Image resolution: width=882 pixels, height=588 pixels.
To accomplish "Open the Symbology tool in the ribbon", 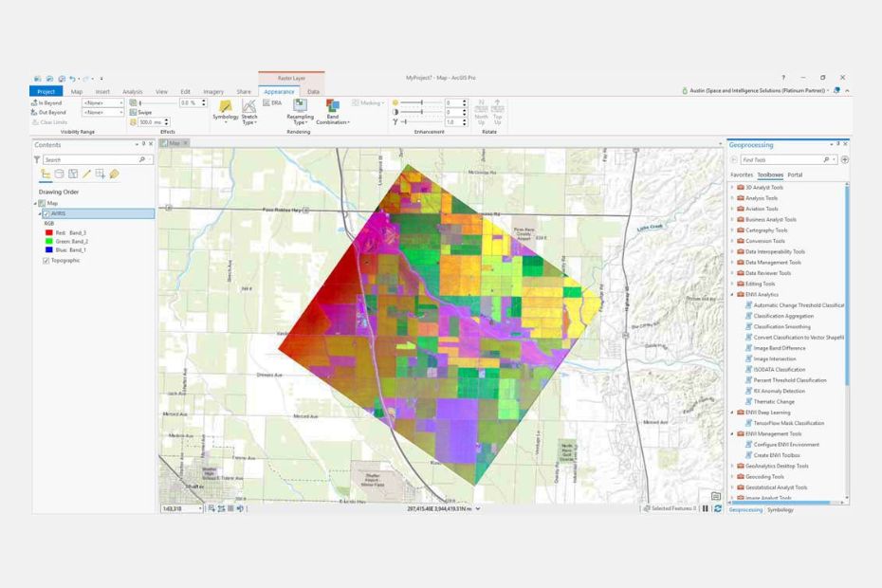I will 226,111.
